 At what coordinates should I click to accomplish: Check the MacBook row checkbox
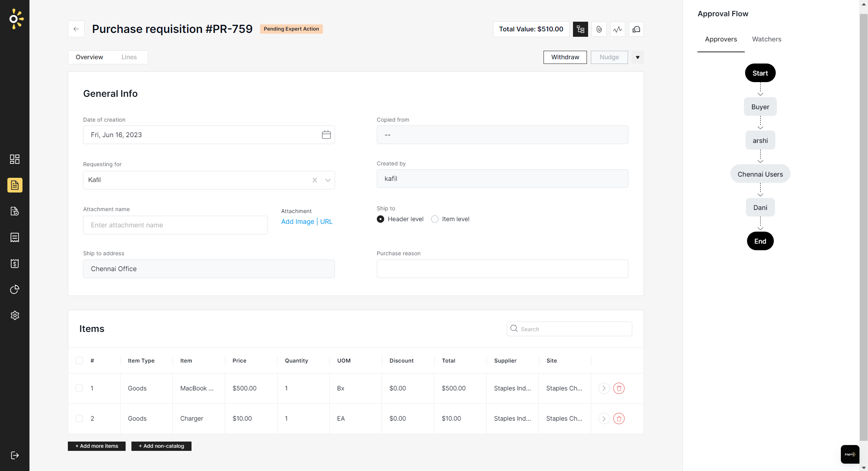[79, 388]
